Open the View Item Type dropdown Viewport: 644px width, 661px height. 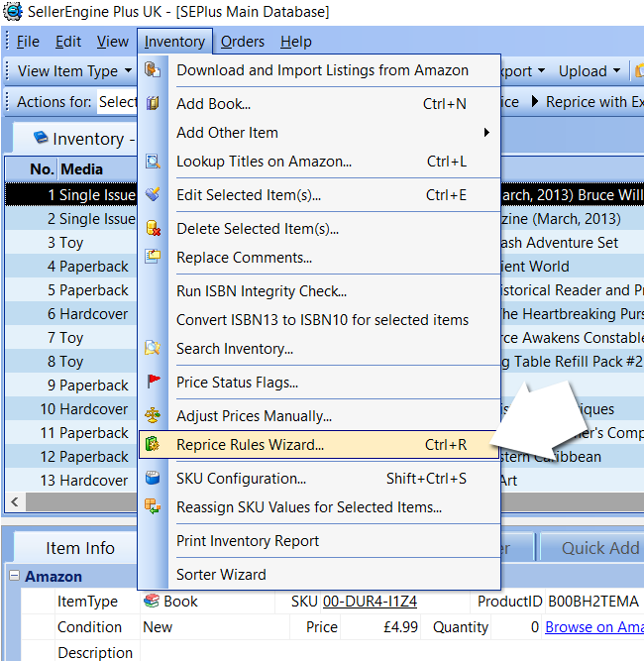coord(73,70)
